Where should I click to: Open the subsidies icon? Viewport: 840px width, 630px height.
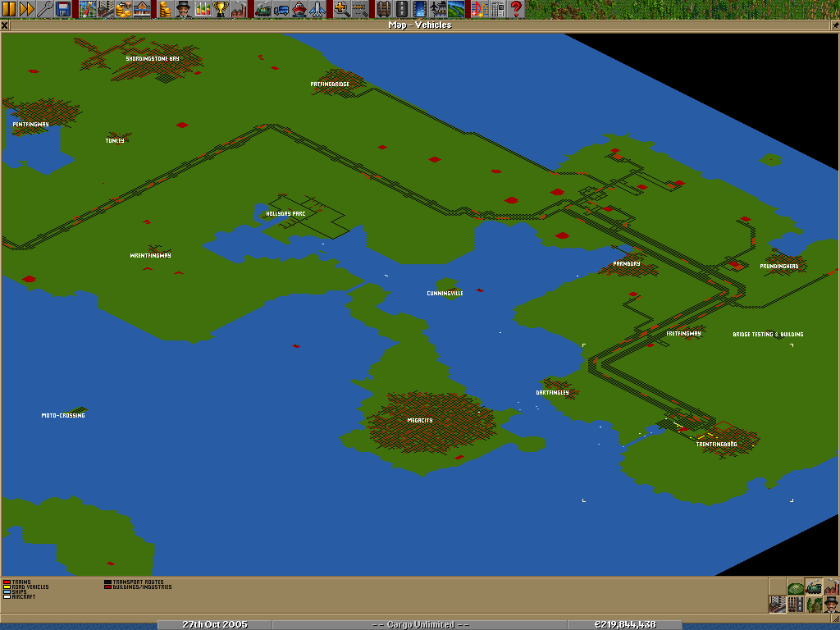(x=124, y=9)
